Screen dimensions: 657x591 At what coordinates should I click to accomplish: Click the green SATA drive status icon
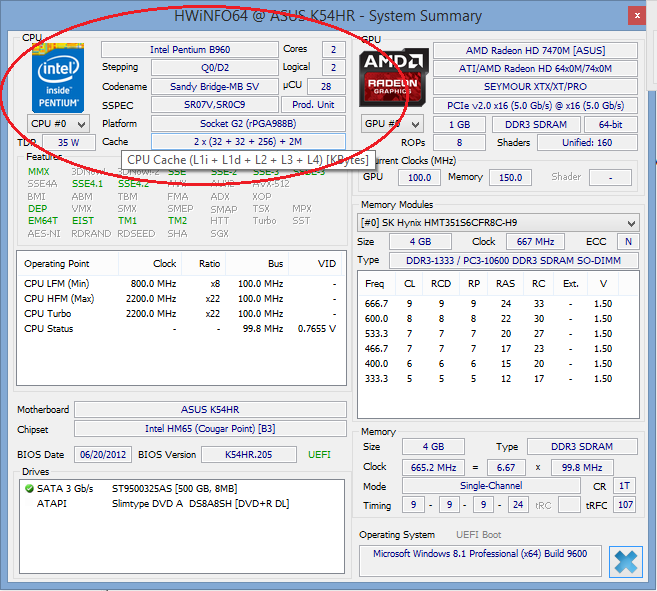point(31,488)
